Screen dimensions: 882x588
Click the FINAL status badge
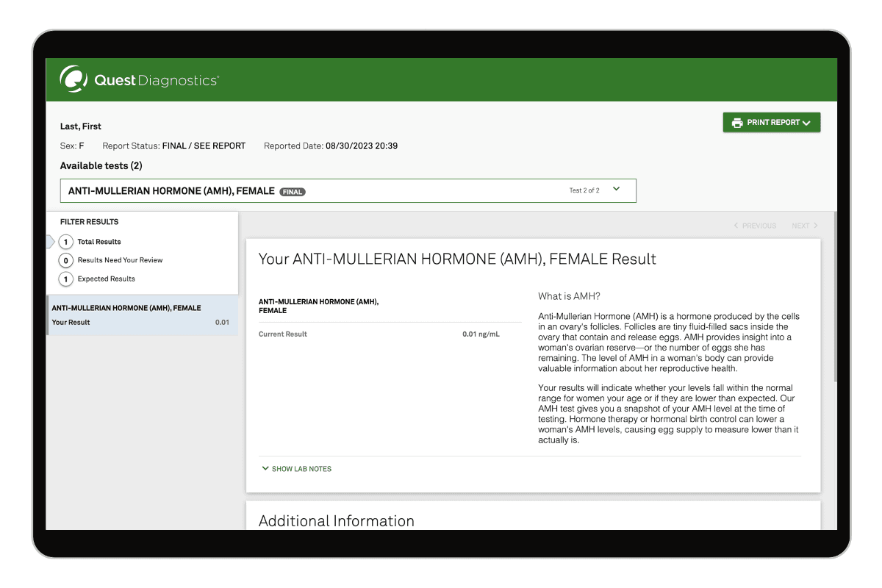coord(293,192)
